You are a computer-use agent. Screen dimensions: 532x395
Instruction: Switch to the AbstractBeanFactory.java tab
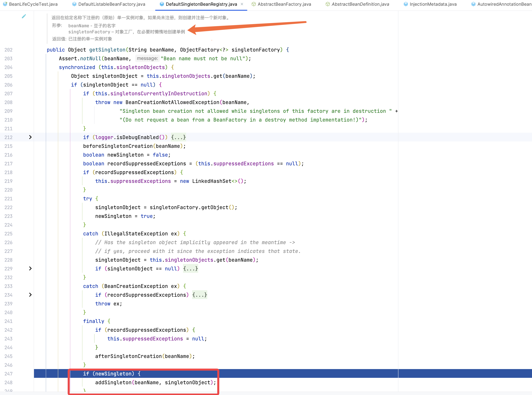284,4
